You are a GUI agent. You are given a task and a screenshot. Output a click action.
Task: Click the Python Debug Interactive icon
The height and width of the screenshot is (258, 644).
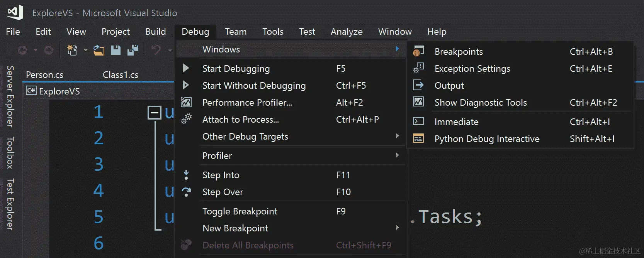[x=418, y=138]
